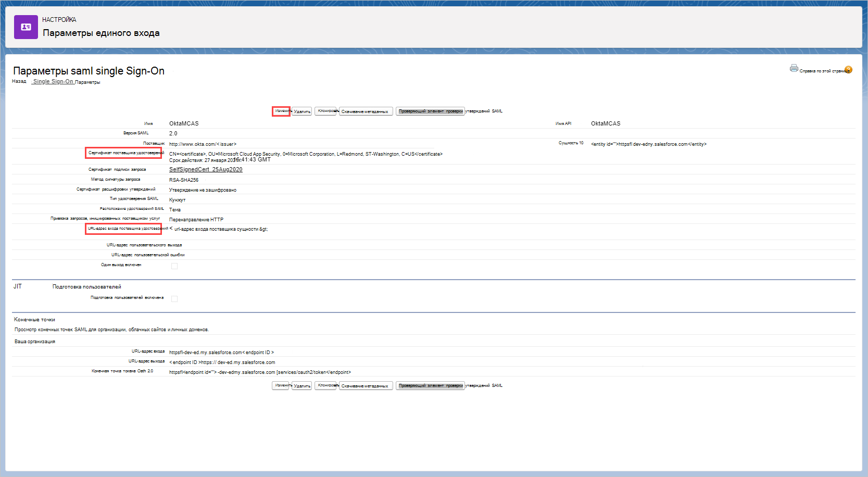Click the 'URL-адрес выхода' endpoint value
This screenshot has height=477, width=868.
(x=222, y=362)
